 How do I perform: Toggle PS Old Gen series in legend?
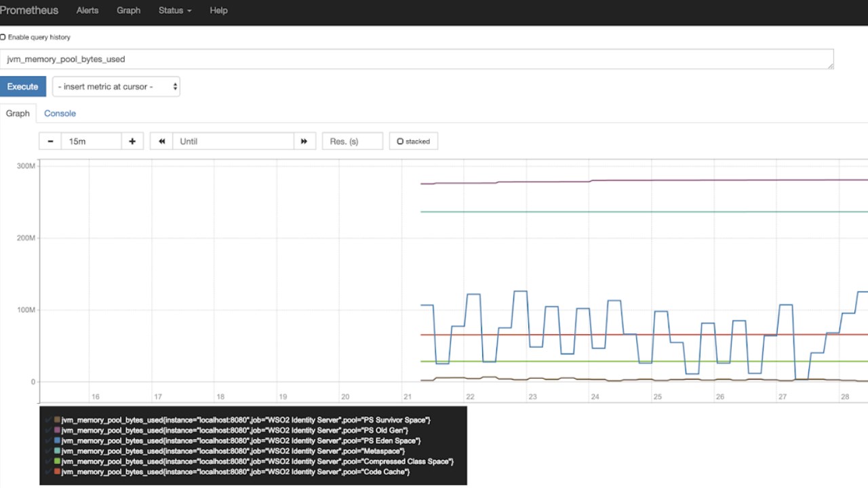[235, 430]
